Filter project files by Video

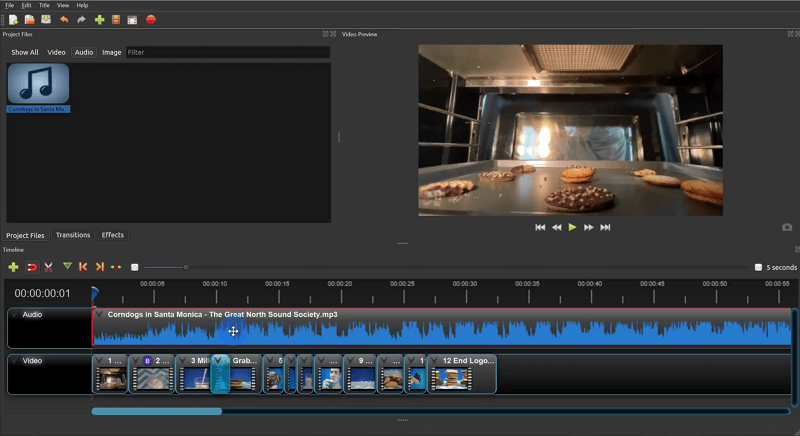pos(56,52)
